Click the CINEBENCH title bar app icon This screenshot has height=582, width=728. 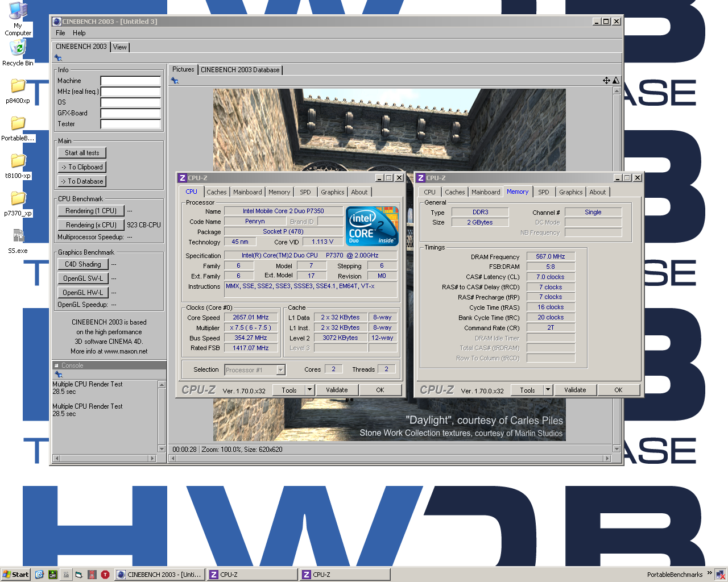(x=57, y=22)
